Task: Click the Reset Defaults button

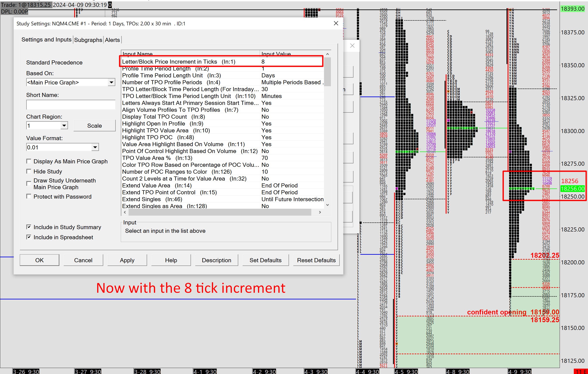Action: (316, 260)
